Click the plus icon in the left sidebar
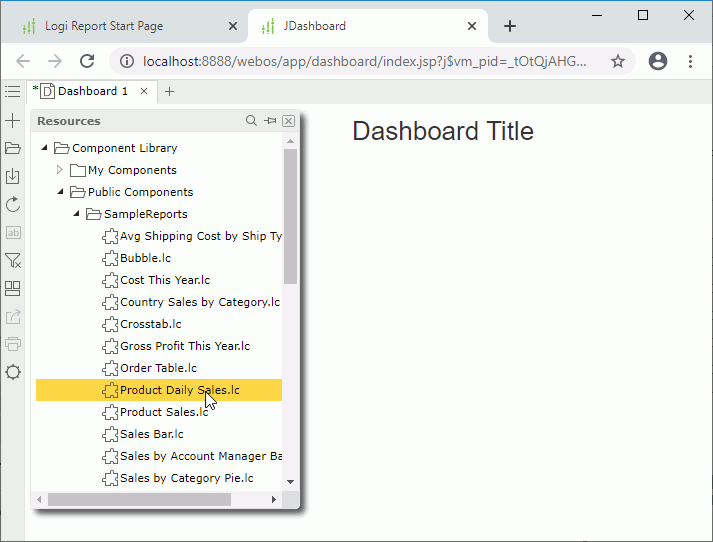 pos(13,121)
